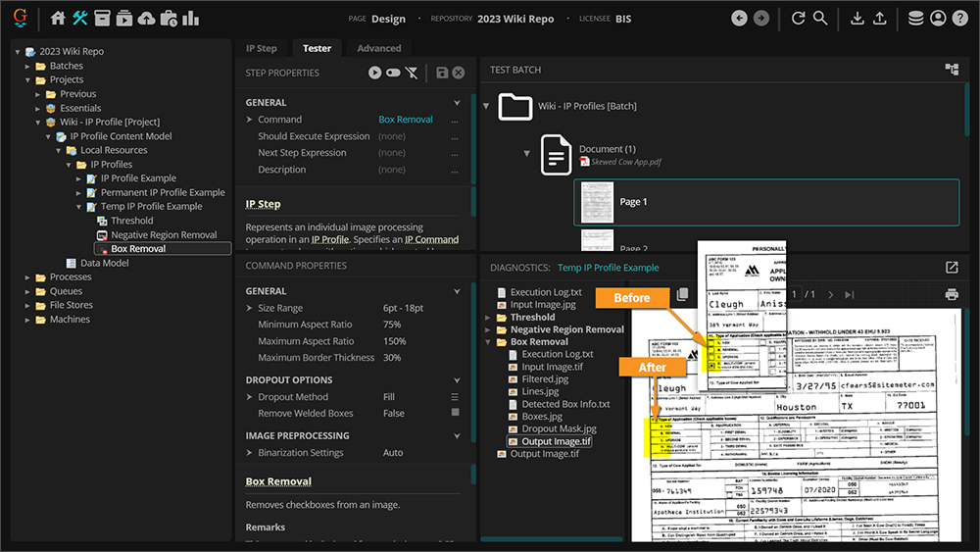Toggle the pill switch in Step Properties
The width and height of the screenshot is (980, 552).
(x=393, y=73)
